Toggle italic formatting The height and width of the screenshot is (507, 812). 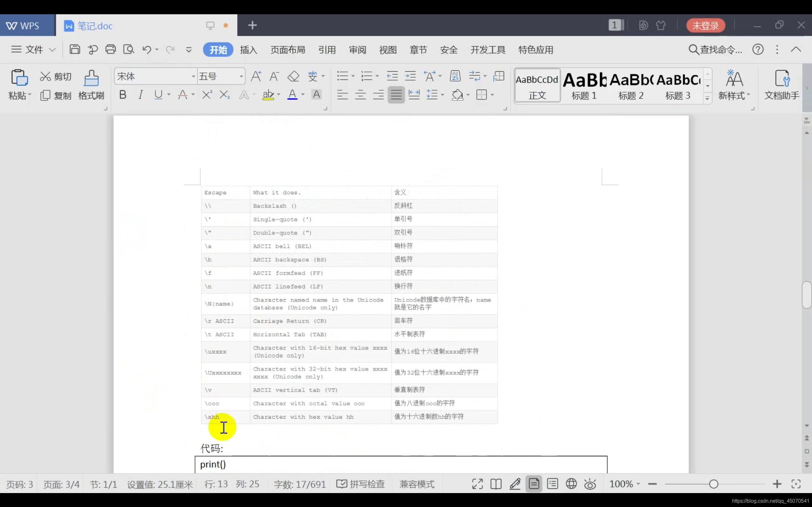tap(141, 95)
